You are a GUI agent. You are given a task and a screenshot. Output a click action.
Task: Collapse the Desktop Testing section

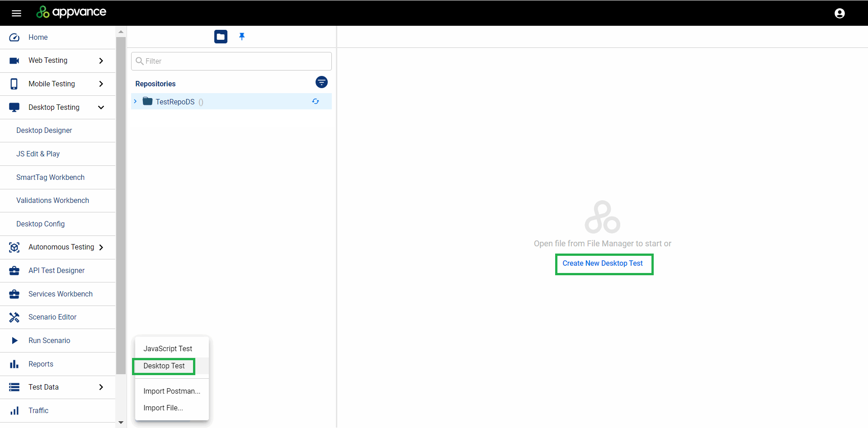click(101, 108)
